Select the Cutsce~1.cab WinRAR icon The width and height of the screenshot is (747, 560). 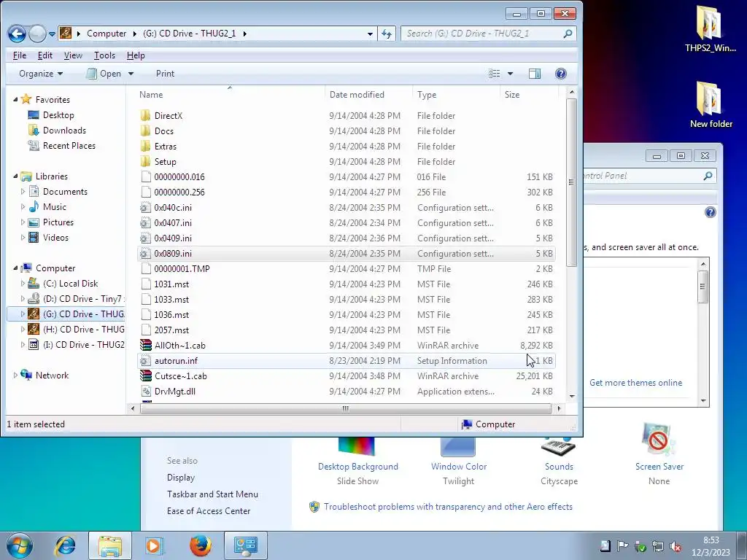(x=146, y=376)
